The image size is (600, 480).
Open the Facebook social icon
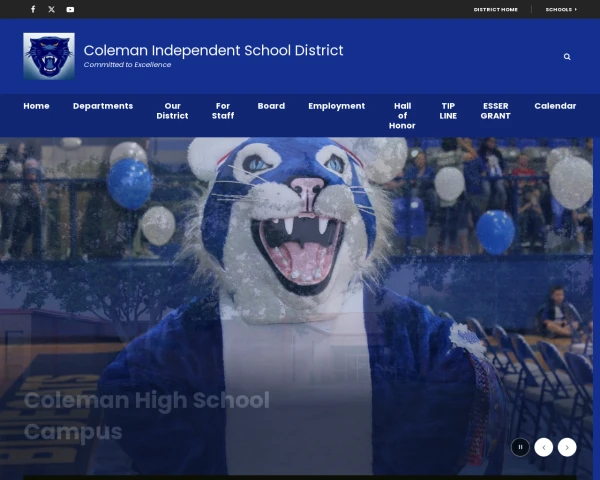(x=33, y=9)
